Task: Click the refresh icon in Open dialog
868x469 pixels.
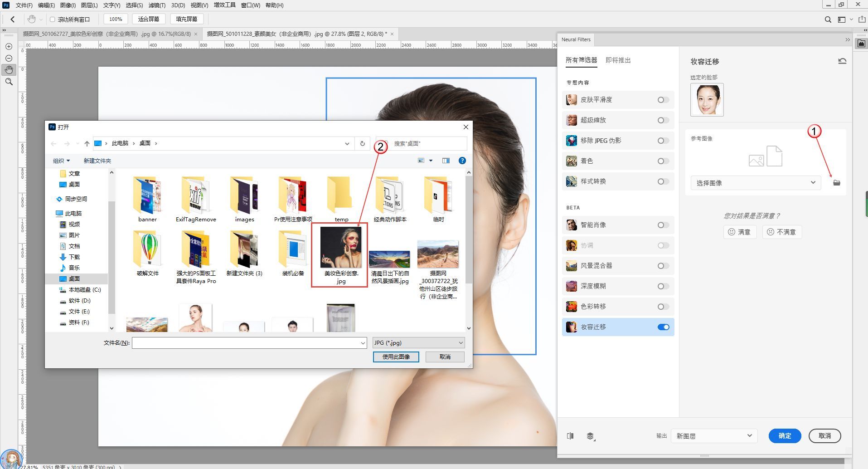Action: [362, 143]
